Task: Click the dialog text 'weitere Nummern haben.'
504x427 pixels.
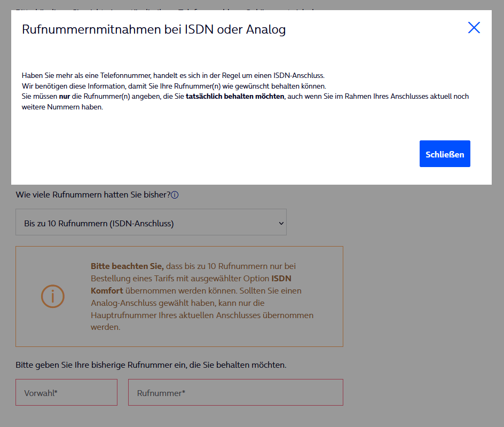Action: [62, 107]
